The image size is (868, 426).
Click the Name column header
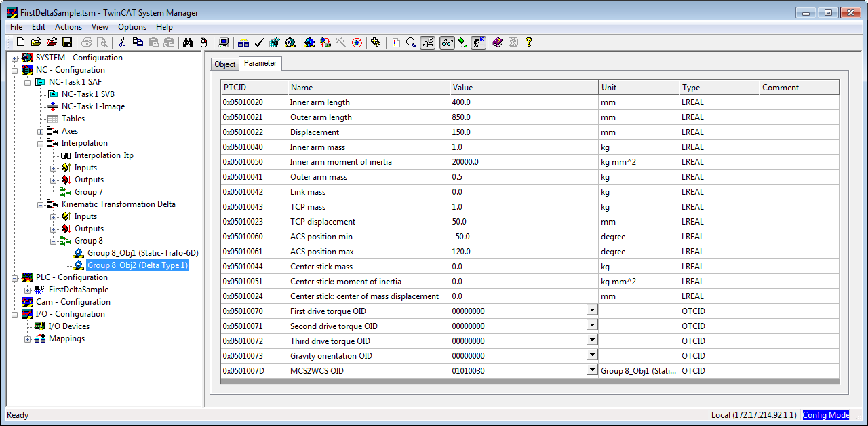click(369, 88)
